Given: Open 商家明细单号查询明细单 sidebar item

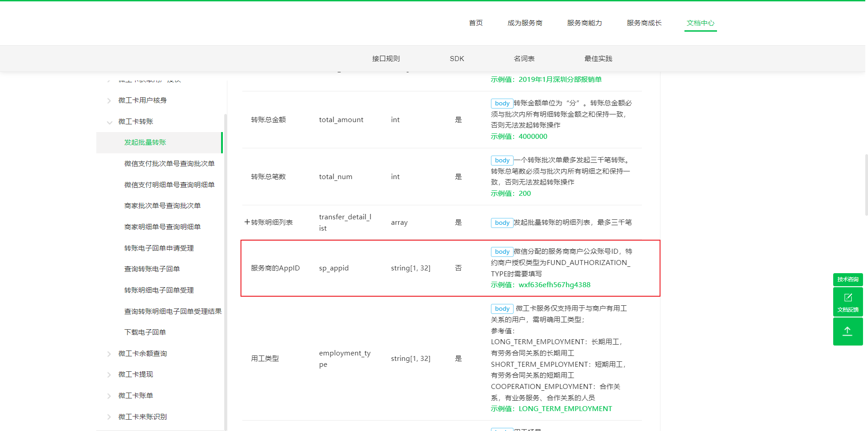Looking at the screenshot, I should tap(162, 227).
